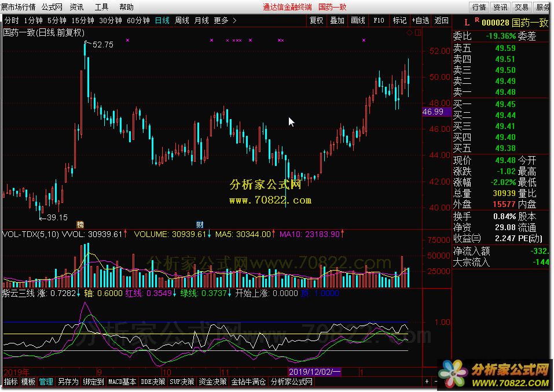Select the 分析家公式网 template tab
Viewport: 554px width, 392px height.
tap(292, 382)
